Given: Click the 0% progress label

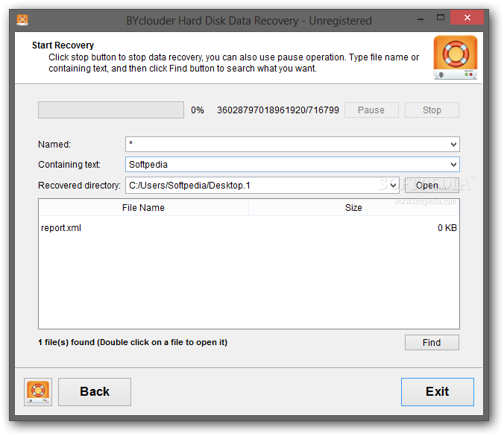Looking at the screenshot, I should (x=198, y=110).
